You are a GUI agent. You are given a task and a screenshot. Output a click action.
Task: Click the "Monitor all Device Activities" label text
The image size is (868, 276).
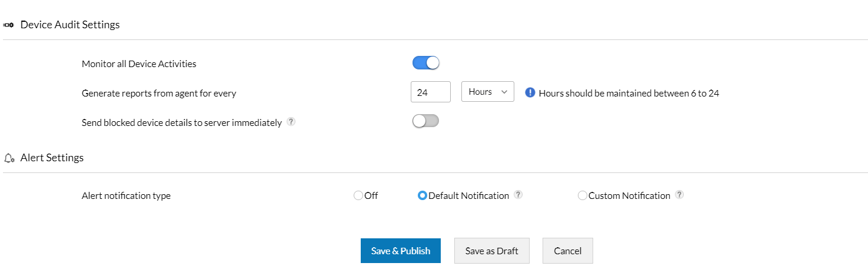[x=139, y=64]
